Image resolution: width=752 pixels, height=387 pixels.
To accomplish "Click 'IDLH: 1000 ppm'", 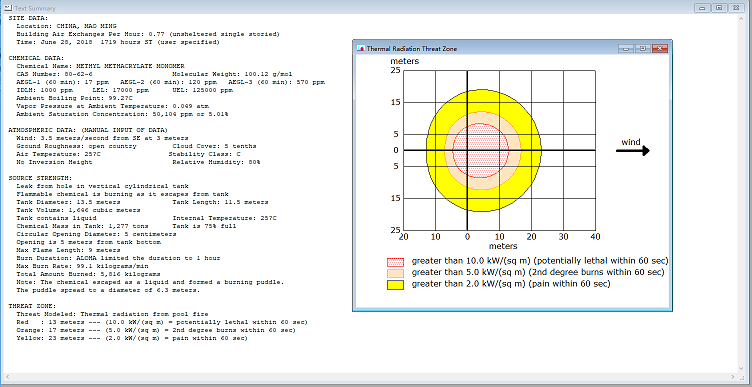I will pyautogui.click(x=44, y=90).
